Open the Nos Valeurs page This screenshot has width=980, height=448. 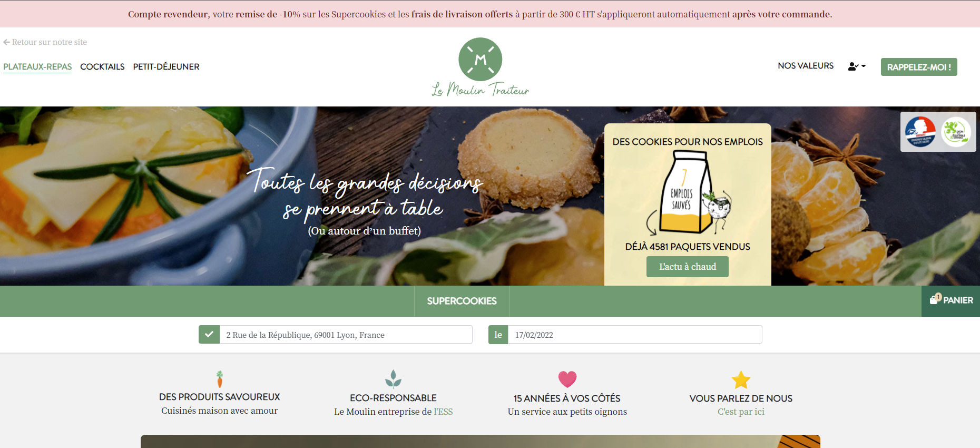[806, 66]
